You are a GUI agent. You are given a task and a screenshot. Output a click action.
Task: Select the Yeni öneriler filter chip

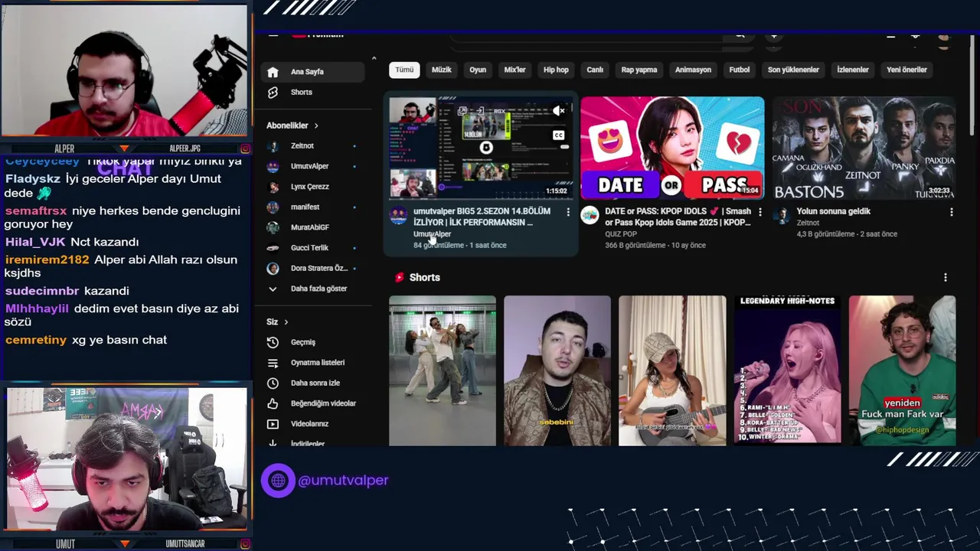pos(907,70)
